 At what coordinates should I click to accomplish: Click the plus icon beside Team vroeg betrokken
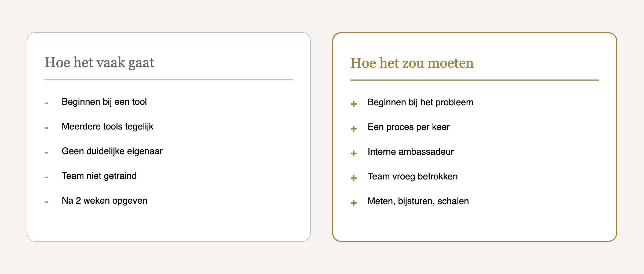tap(354, 178)
